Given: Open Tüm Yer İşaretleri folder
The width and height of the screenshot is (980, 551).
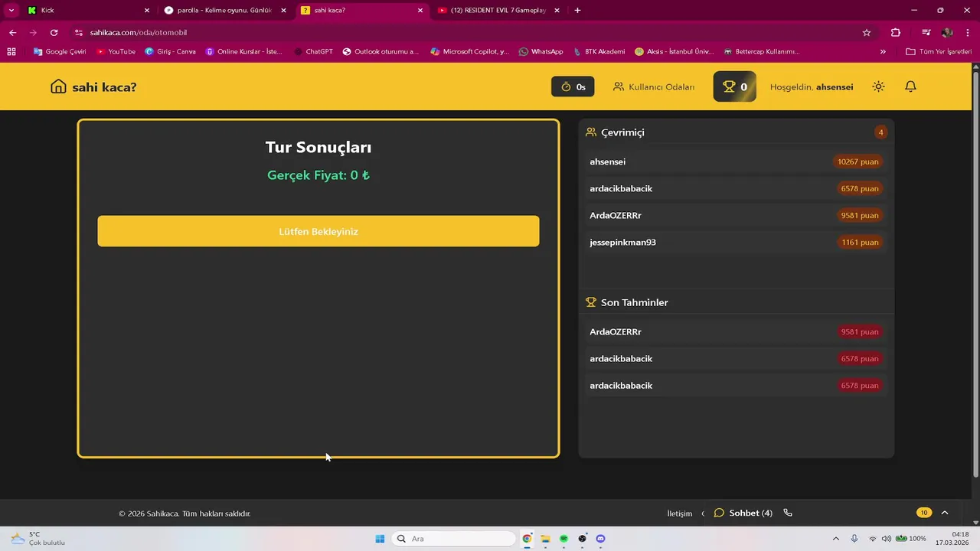Looking at the screenshot, I should tap(939, 51).
